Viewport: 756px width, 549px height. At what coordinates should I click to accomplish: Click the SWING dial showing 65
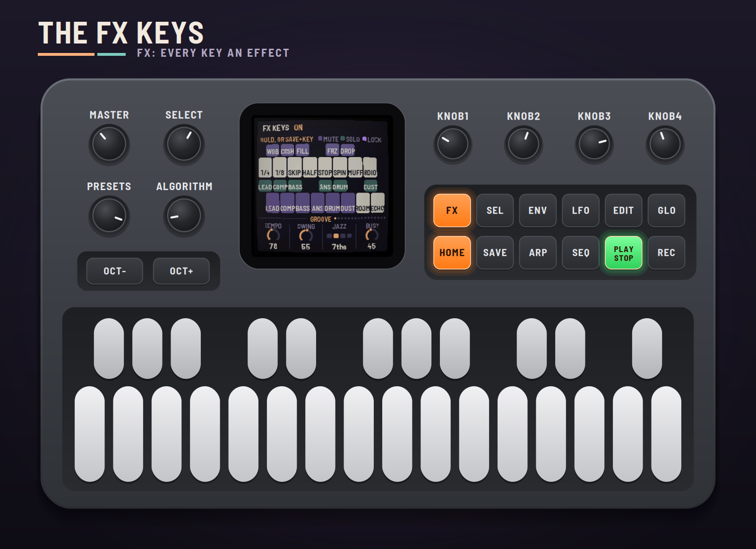coord(306,235)
